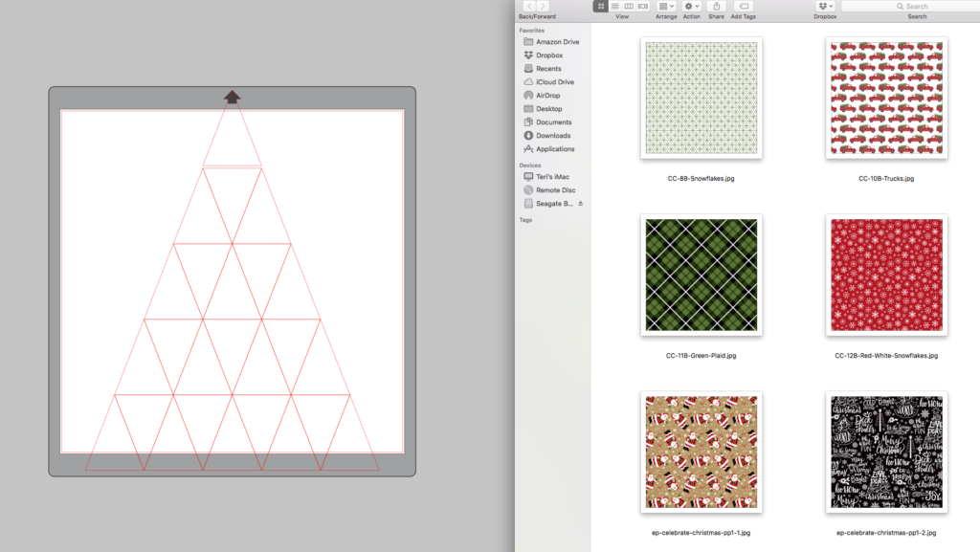980x552 pixels.
Task: Select AirDrop in the sidebar
Action: point(548,96)
